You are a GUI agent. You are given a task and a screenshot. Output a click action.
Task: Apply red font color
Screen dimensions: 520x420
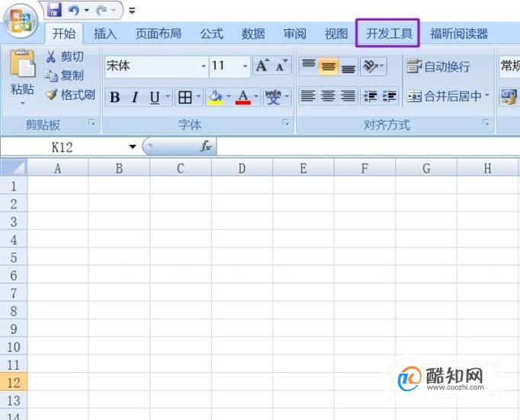(242, 98)
